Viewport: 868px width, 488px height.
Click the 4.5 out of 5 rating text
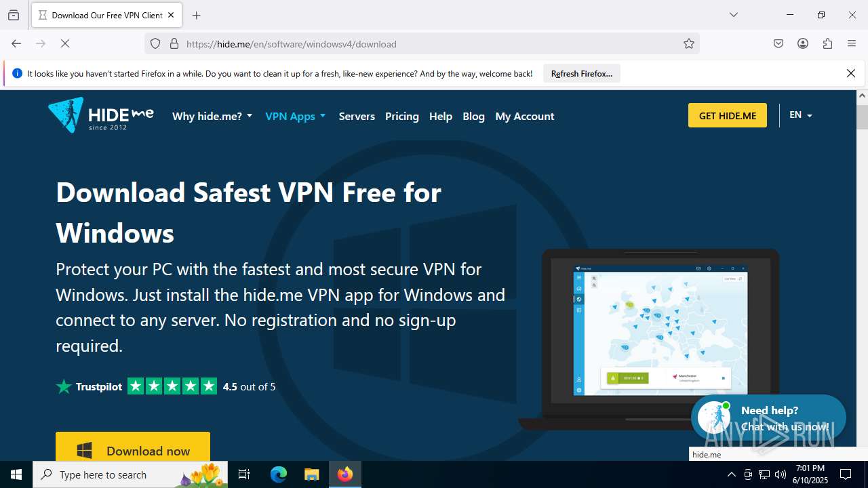pos(249,387)
